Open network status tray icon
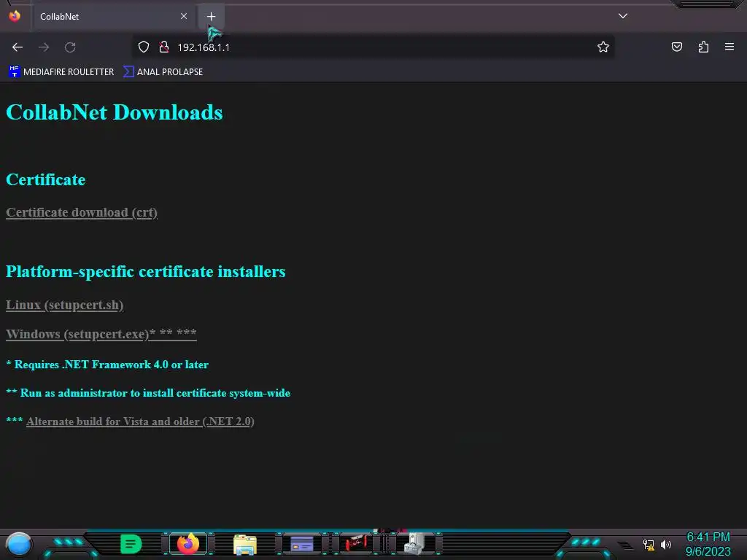The image size is (747, 560). 649,545
